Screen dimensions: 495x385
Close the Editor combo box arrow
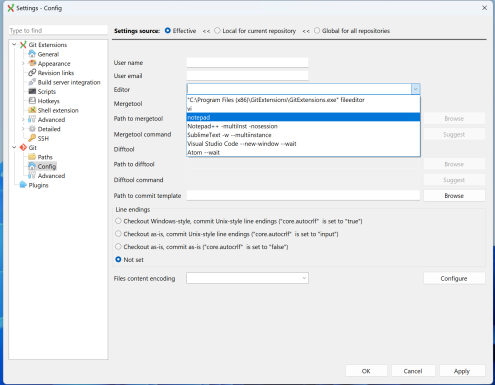(x=415, y=89)
